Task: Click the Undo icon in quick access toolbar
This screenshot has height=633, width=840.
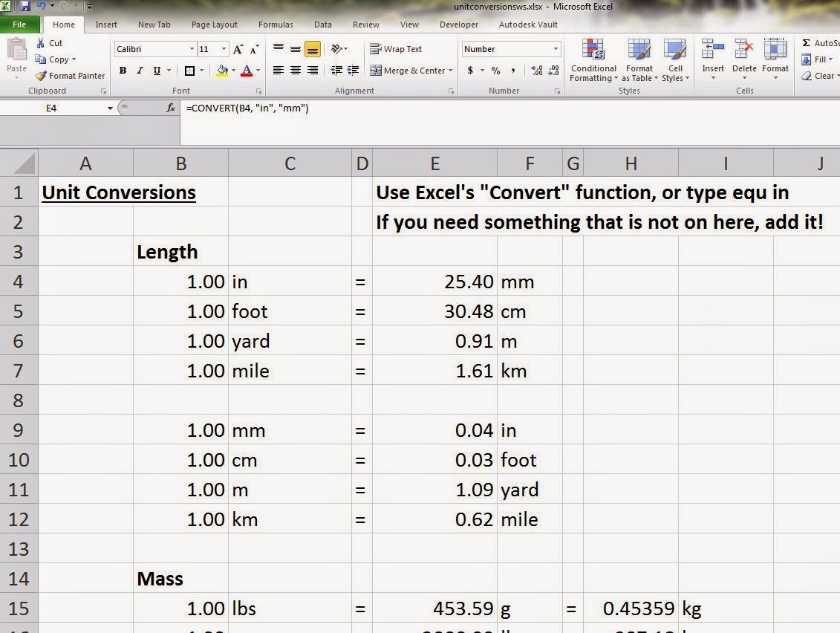Action: click(x=42, y=6)
